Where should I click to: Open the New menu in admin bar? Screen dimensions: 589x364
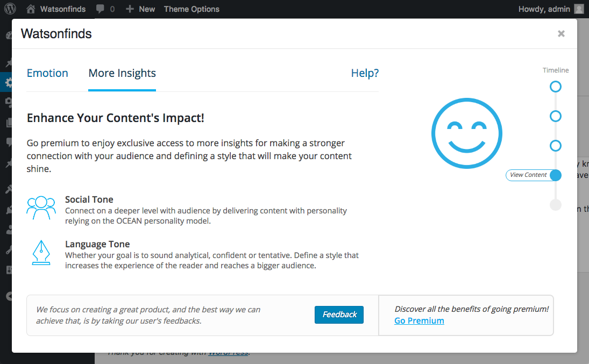click(147, 9)
